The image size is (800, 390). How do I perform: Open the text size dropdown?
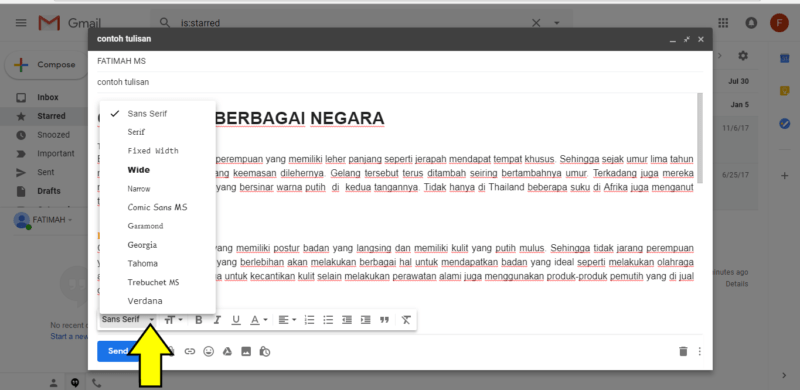174,320
